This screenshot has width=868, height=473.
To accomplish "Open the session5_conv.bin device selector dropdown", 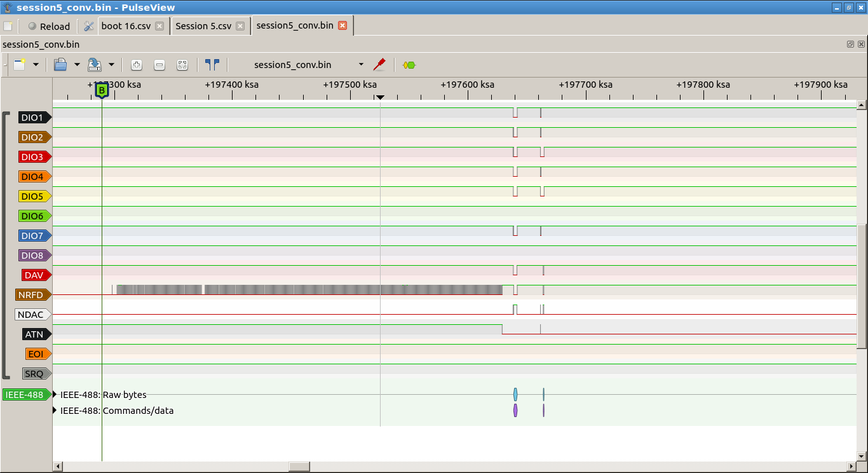I will coord(361,65).
